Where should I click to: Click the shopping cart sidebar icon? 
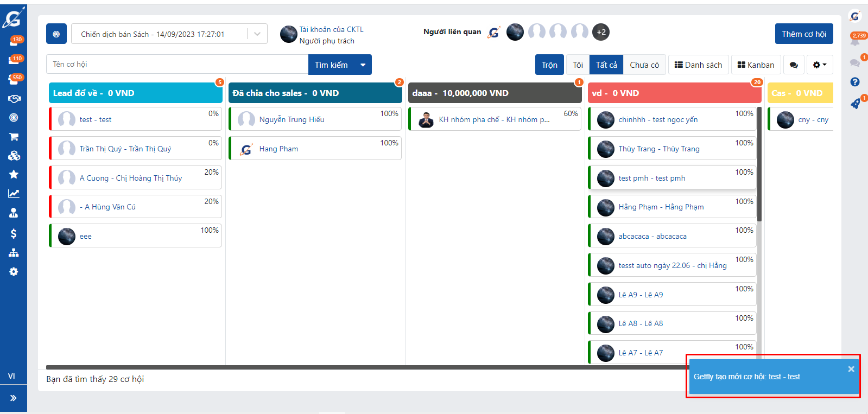click(x=14, y=137)
